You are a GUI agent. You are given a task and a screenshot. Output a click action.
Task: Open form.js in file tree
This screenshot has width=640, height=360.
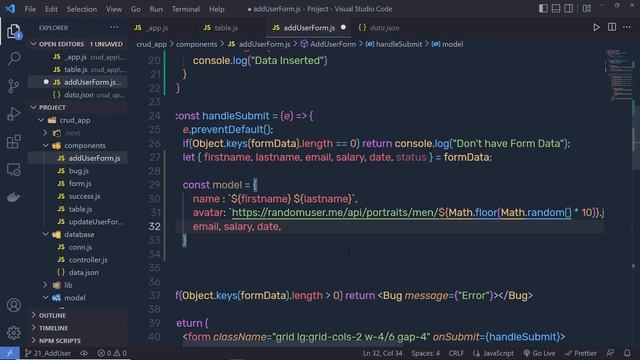80,183
